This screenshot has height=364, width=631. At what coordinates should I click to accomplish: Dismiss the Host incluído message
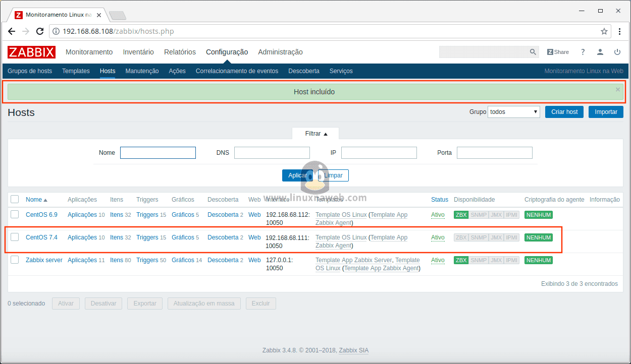pyautogui.click(x=618, y=89)
